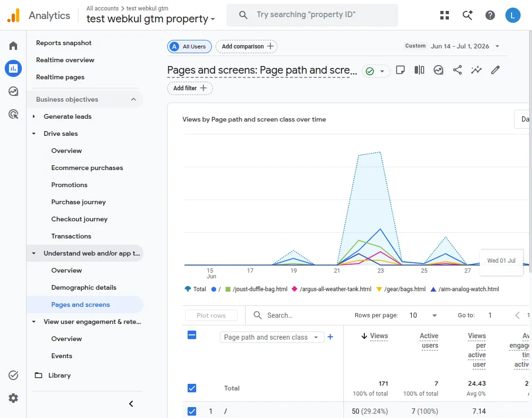The height and width of the screenshot is (418, 532).
Task: Collapse the Business objectives section
Action: click(133, 99)
